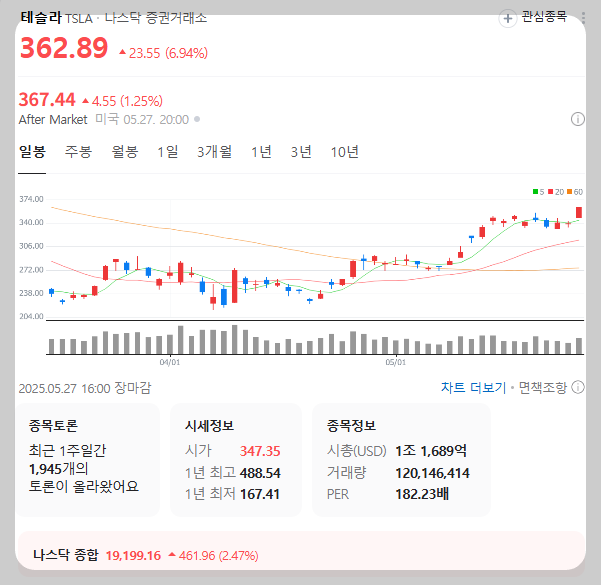Open the 종목정보 stock info card
This screenshot has width=601, height=585.
tap(401, 460)
